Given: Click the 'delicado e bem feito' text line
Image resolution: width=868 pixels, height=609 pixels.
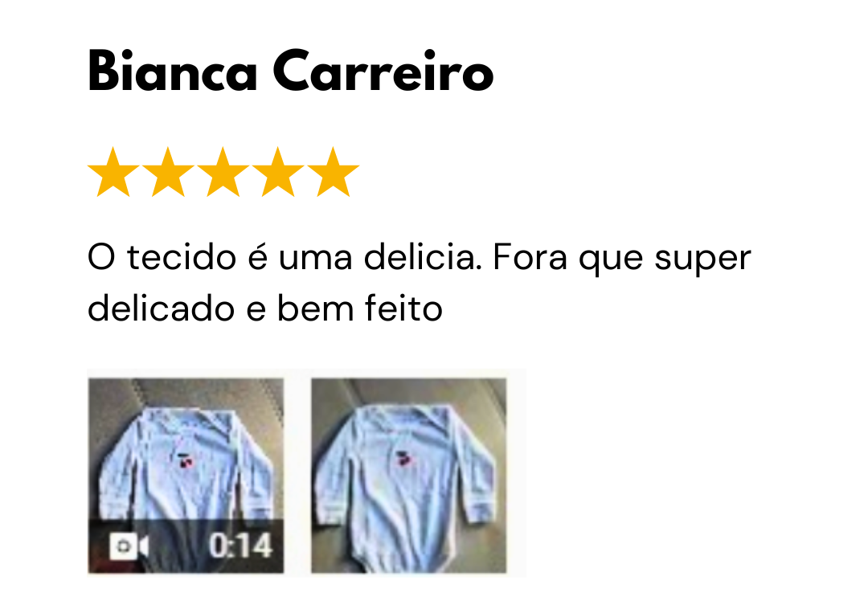Looking at the screenshot, I should click(x=265, y=308).
